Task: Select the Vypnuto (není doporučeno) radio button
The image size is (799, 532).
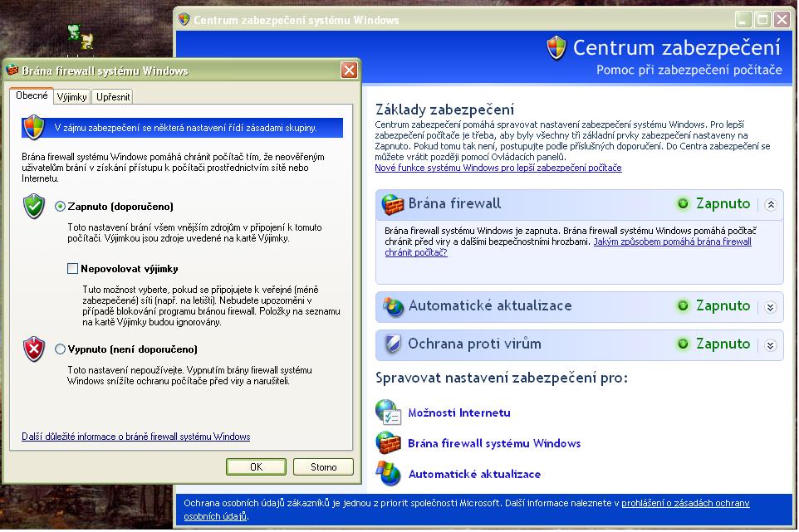Action: 60,349
